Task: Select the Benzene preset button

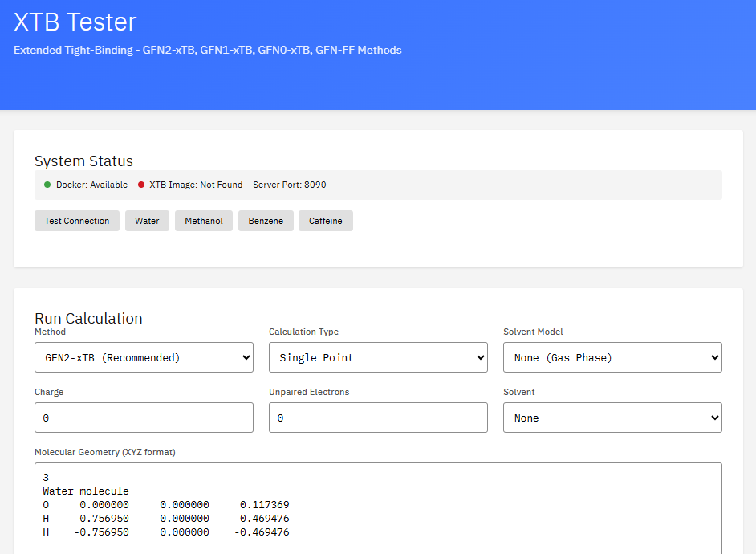Action: (x=266, y=221)
